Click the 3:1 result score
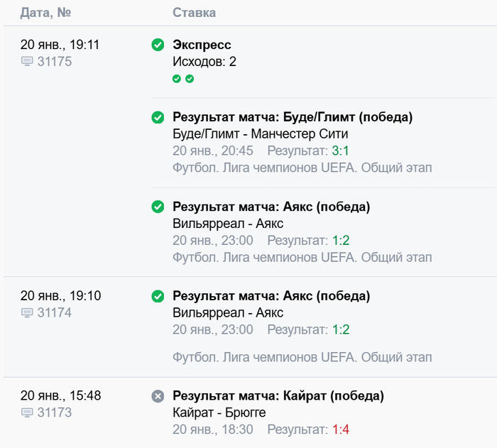Screen dimensions: 497x448 pyautogui.click(x=341, y=151)
